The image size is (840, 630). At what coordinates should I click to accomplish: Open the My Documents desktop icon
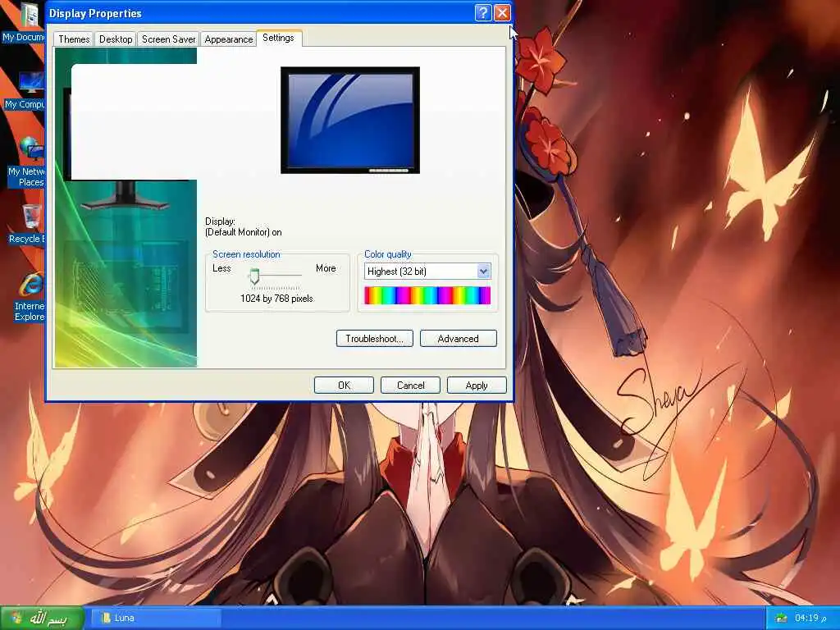(25, 21)
